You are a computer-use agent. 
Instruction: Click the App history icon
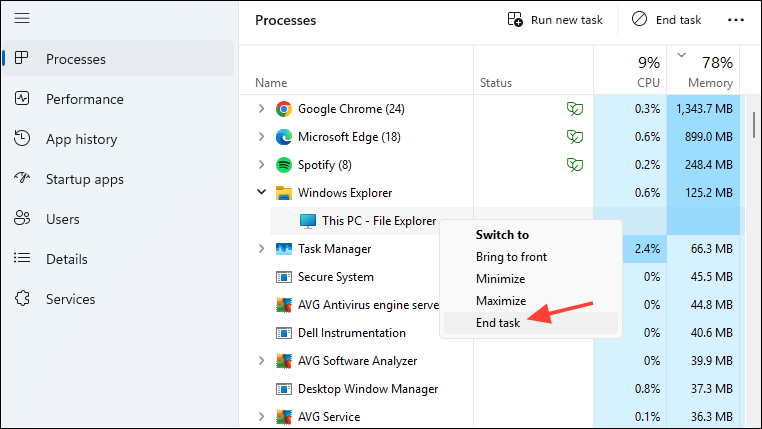coord(22,139)
